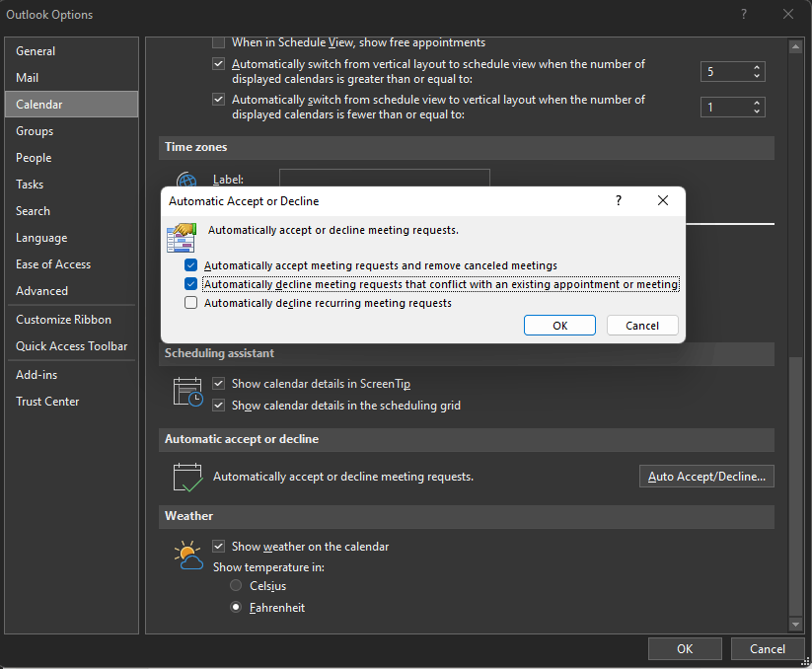Click the "Time zones" section heading
The image size is (812, 669).
point(195,147)
